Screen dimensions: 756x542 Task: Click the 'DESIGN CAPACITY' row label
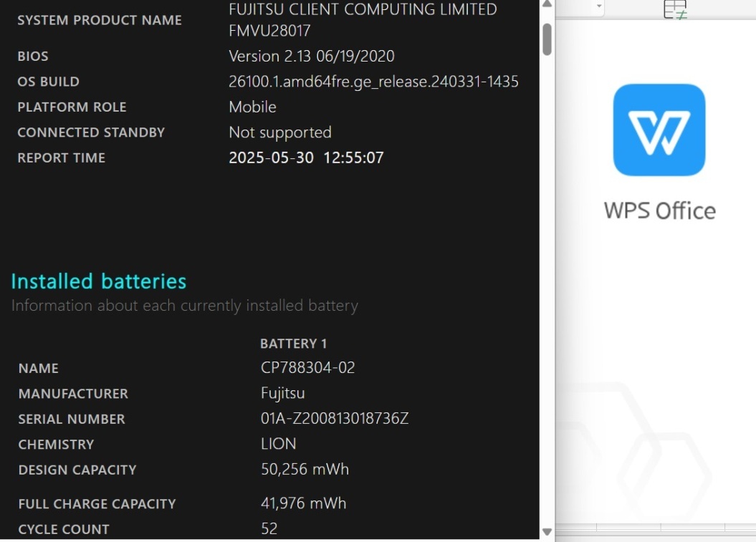coord(77,470)
